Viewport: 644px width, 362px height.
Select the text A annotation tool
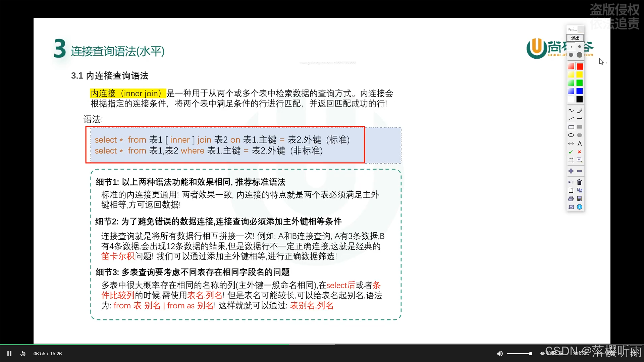pyautogui.click(x=580, y=143)
